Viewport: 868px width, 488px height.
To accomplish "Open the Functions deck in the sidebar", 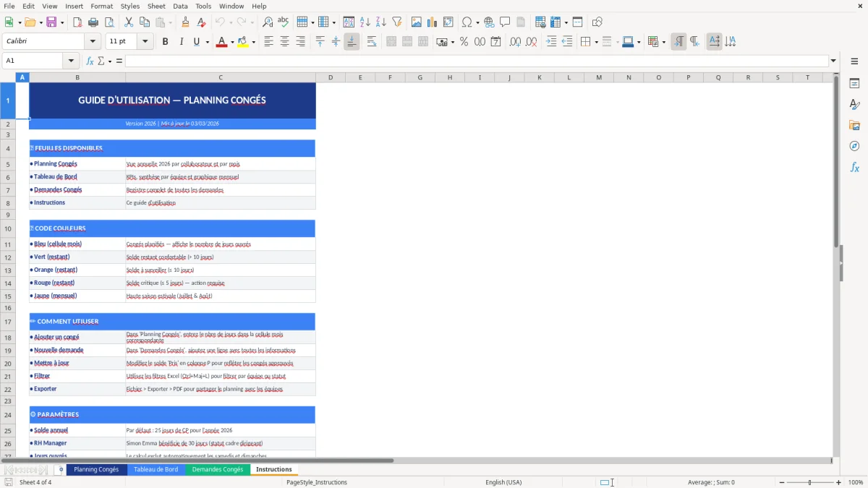I will pyautogui.click(x=854, y=167).
